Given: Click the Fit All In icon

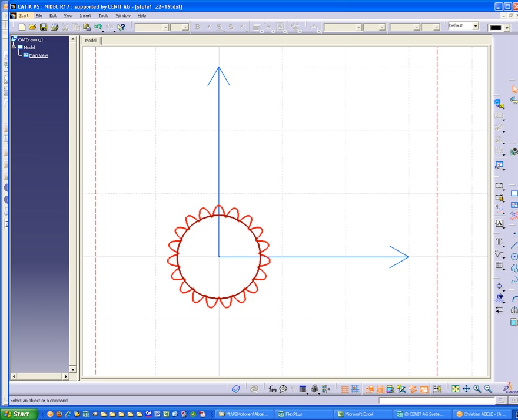Looking at the screenshot, I should point(455,389).
